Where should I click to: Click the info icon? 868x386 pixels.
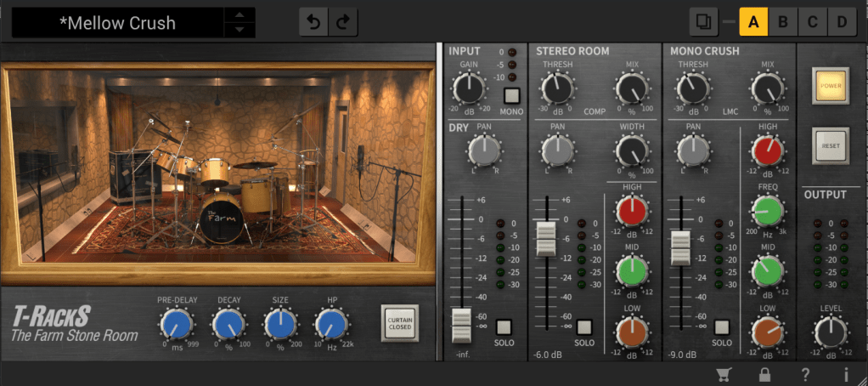click(846, 374)
